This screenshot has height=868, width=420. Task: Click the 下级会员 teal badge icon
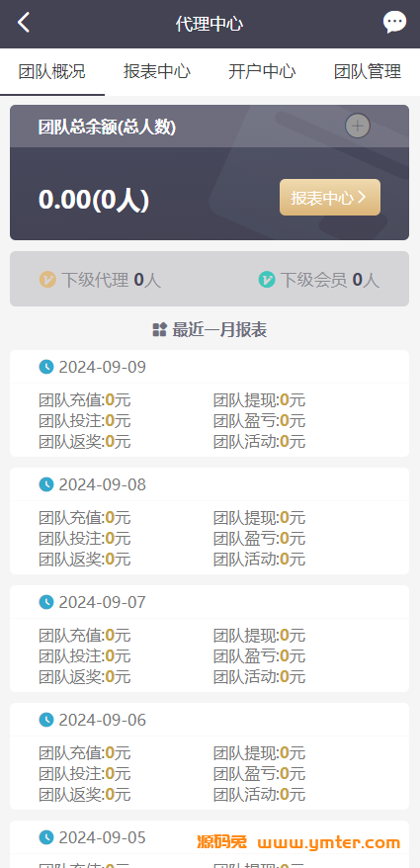[266, 280]
